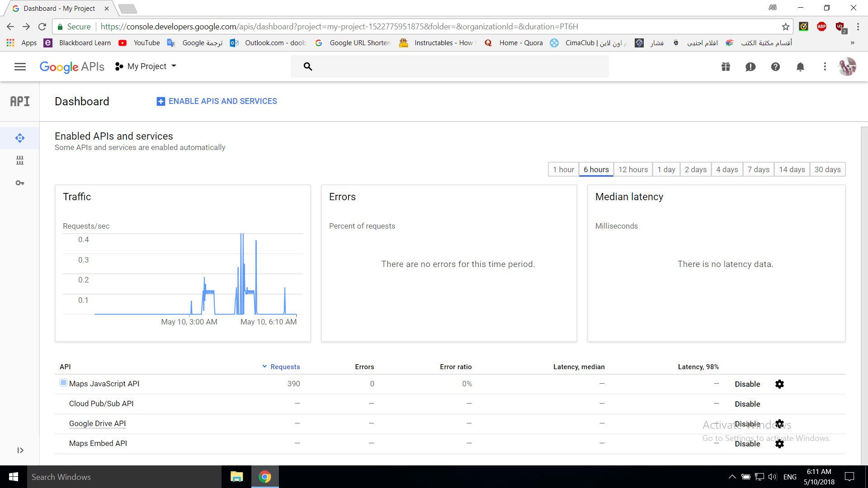Open settings gear for Maps Embed API
This screenshot has width=868, height=488.
click(779, 444)
